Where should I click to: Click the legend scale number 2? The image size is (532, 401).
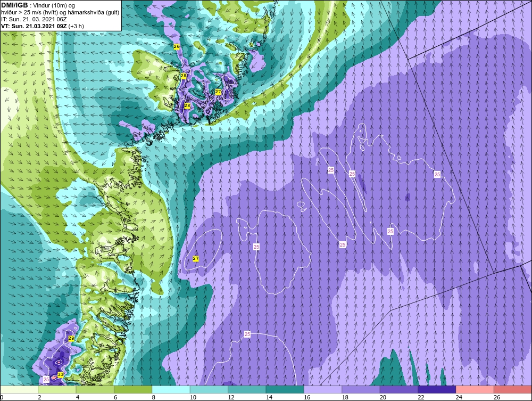coord(40,397)
